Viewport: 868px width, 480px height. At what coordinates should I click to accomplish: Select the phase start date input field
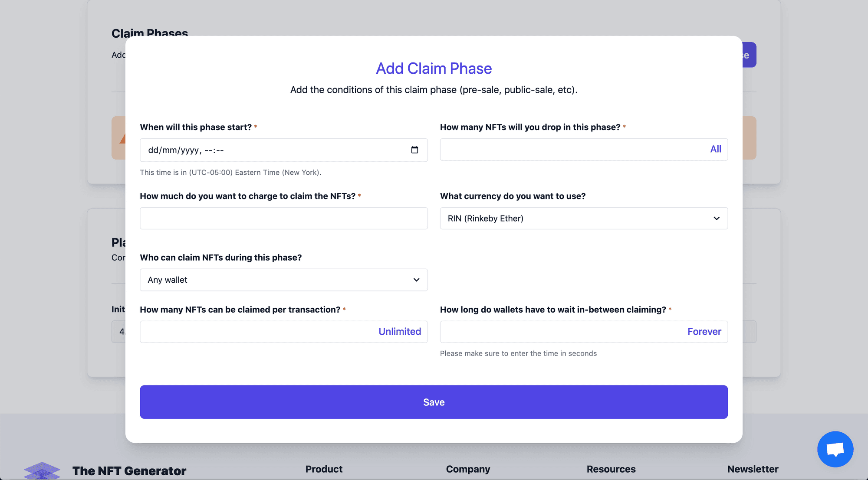(283, 149)
